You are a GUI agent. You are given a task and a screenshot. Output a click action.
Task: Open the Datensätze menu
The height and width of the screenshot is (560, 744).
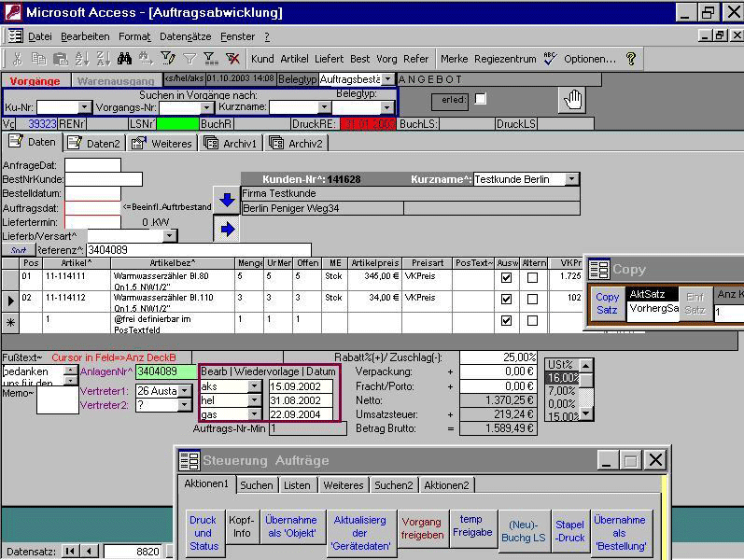pyautogui.click(x=184, y=36)
